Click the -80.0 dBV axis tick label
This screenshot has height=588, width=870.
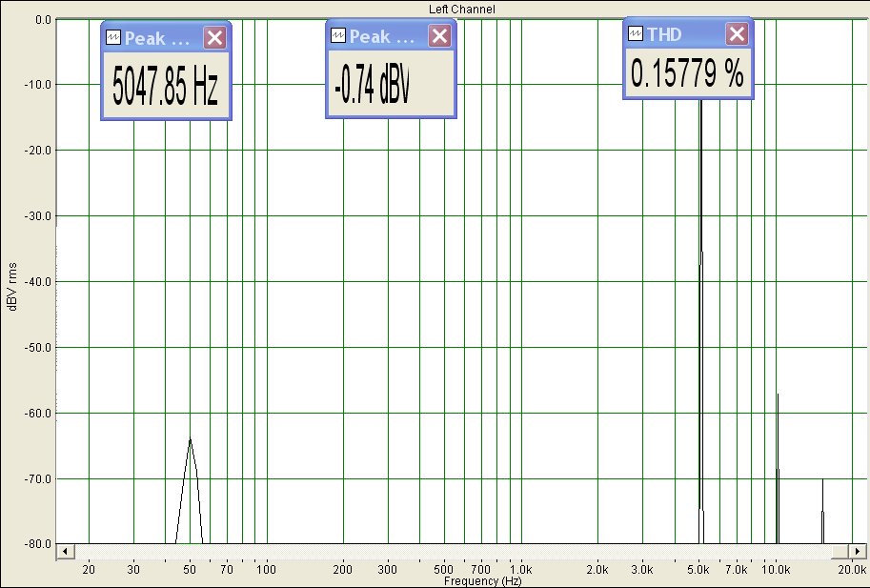38,544
